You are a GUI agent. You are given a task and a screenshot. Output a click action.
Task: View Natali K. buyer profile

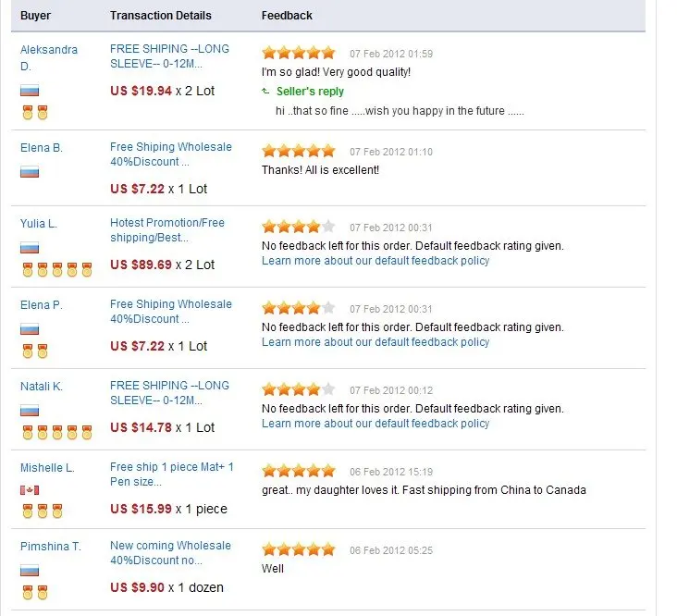pyautogui.click(x=41, y=387)
